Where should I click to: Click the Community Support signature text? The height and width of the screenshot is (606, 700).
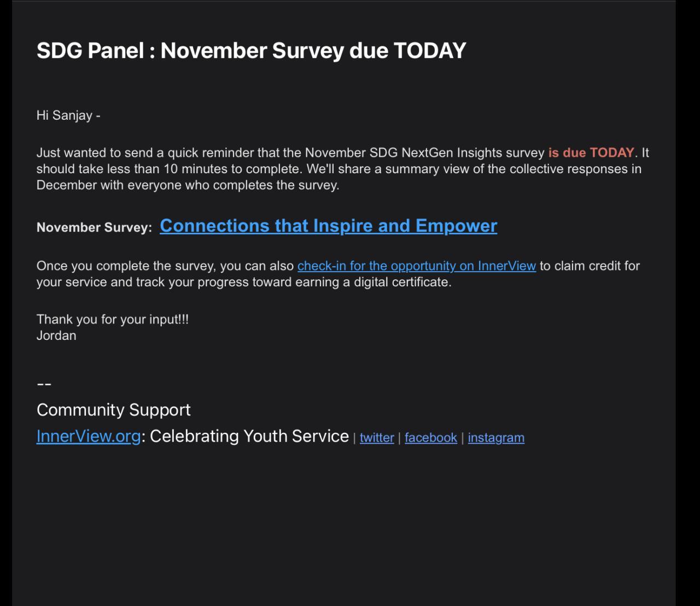tap(113, 410)
